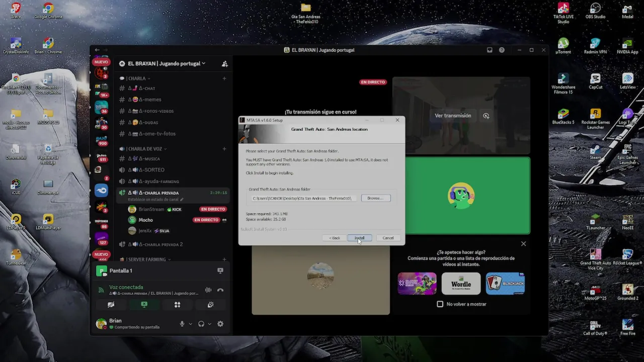Screen dimensions: 644x362
Task: Disconnect from the voice channel
Action: (220, 290)
